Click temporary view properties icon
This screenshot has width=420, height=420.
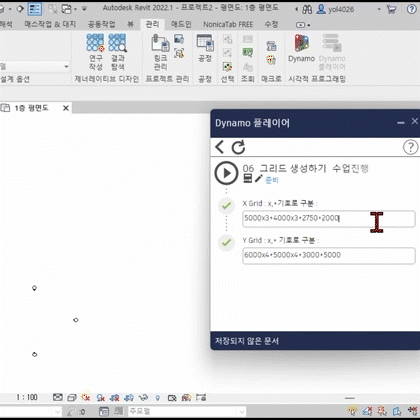point(172,397)
